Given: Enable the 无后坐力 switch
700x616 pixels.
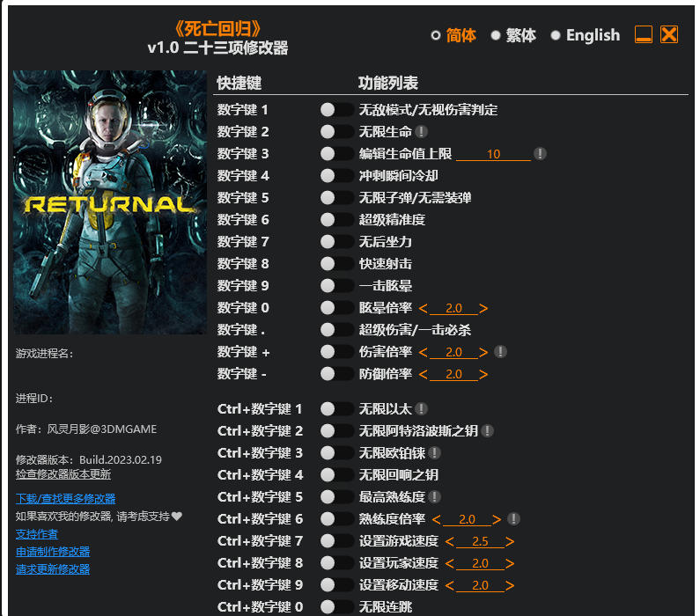Looking at the screenshot, I should [x=336, y=242].
